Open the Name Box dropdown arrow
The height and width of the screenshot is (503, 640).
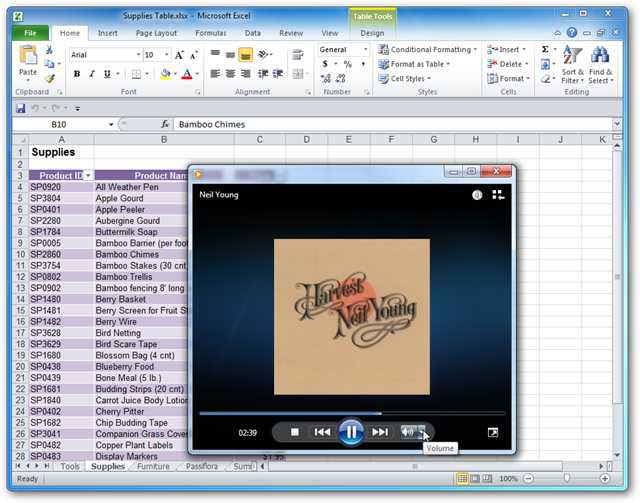click(111, 125)
